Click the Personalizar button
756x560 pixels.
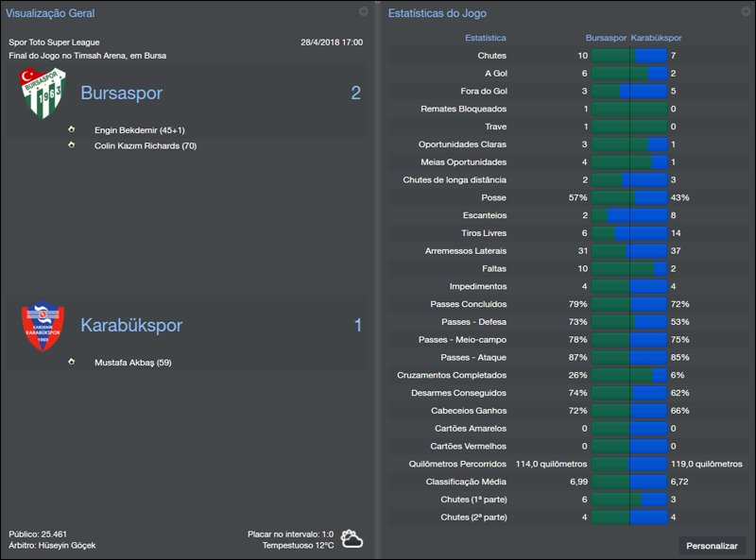[714, 546]
